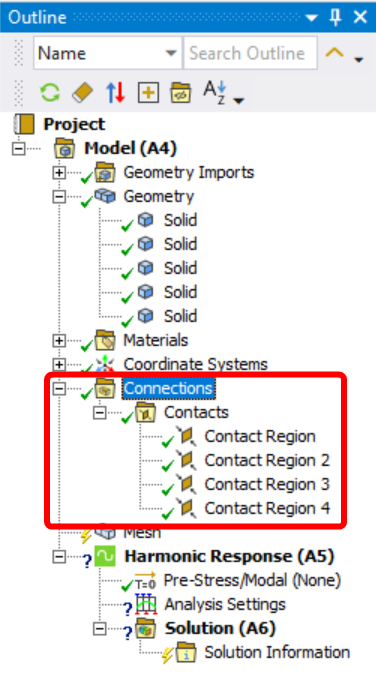376x691 pixels.
Task: Open the Outline panel dropdown arrow
Action: pyautogui.click(x=312, y=18)
